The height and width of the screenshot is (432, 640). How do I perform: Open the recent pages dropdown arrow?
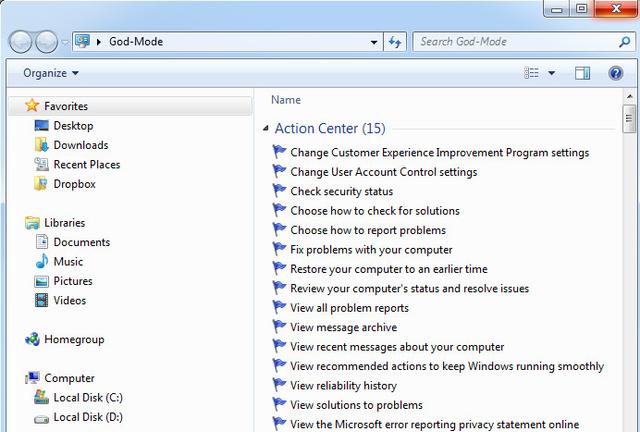coord(65,42)
